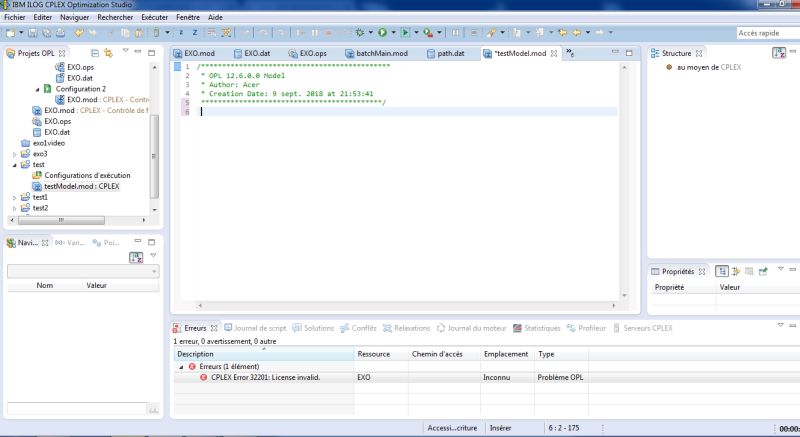Open the Naviguer menu
Screen dimensions: 800x437
(x=74, y=17)
